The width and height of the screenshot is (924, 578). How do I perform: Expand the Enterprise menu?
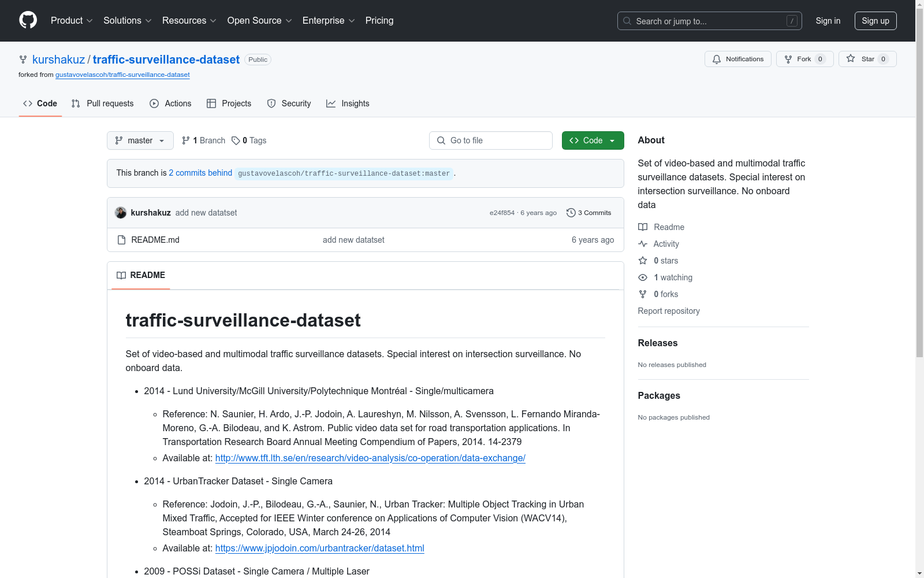pos(329,21)
